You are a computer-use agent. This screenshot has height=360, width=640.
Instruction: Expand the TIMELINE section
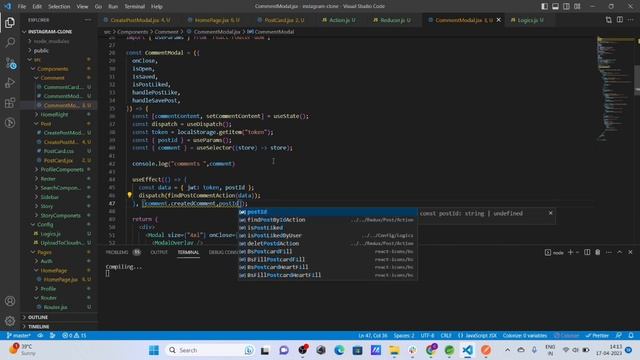(x=38, y=326)
